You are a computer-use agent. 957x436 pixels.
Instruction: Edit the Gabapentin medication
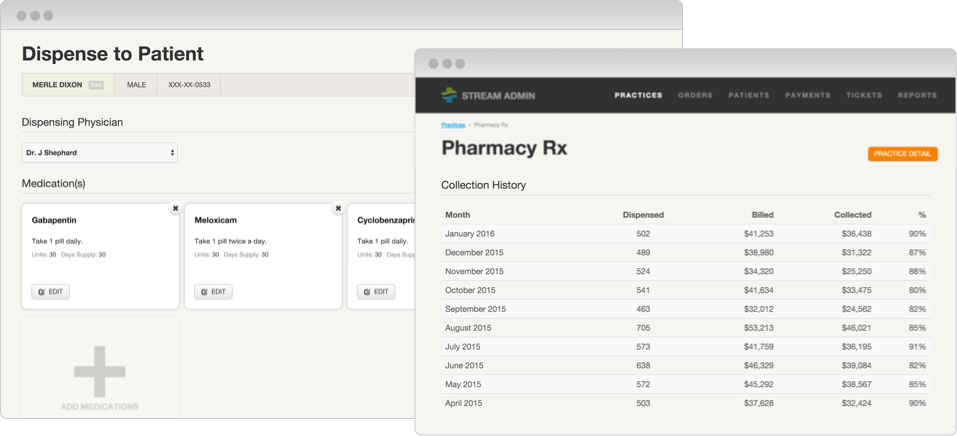(51, 292)
